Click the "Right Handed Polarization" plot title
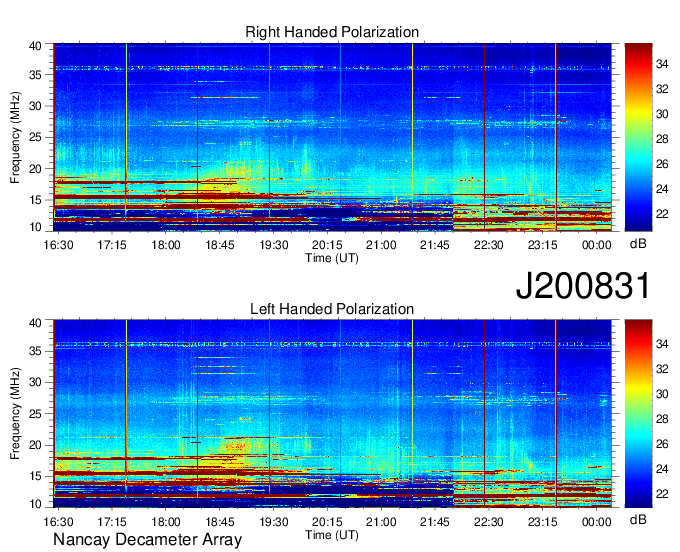The image size is (680, 552). (x=332, y=32)
